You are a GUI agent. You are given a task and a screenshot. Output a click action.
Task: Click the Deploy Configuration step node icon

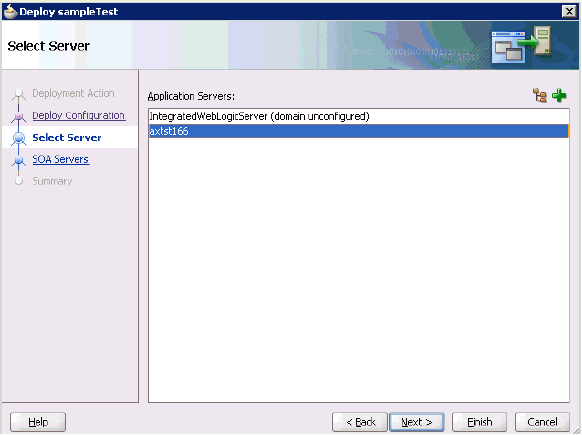[x=19, y=116]
